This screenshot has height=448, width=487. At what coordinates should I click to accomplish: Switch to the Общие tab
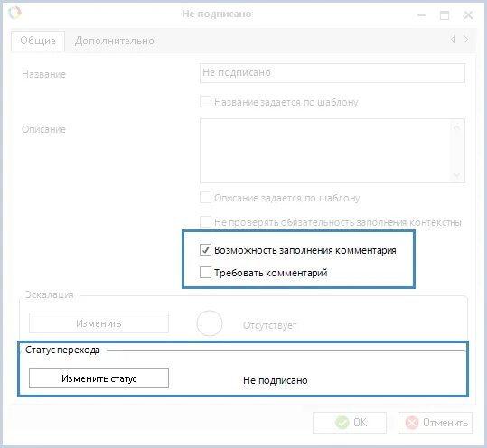(38, 41)
